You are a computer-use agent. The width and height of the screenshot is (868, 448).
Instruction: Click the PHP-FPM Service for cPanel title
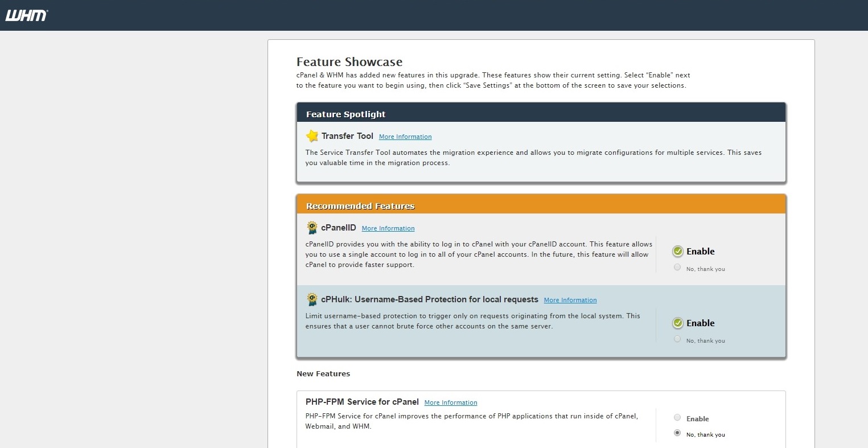tap(362, 402)
